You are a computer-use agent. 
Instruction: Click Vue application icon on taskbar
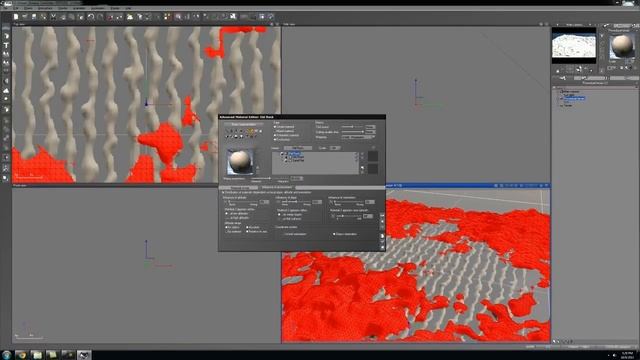tap(84, 355)
